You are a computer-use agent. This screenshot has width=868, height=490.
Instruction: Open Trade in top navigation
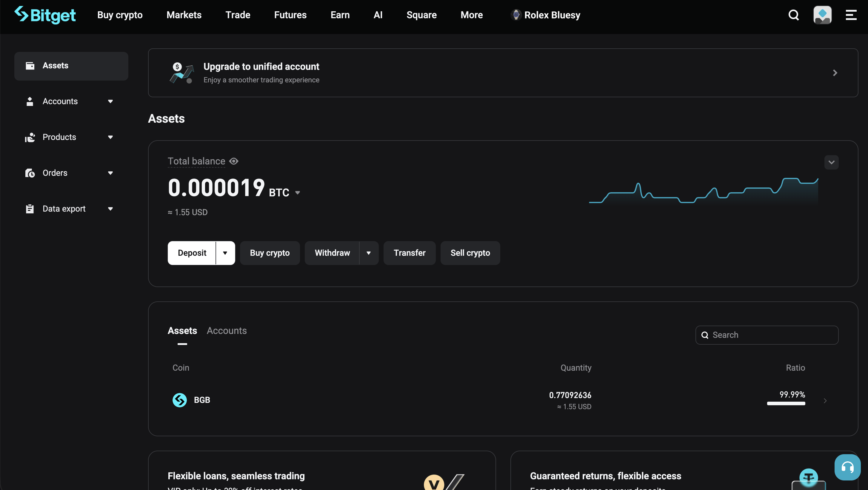click(x=238, y=15)
